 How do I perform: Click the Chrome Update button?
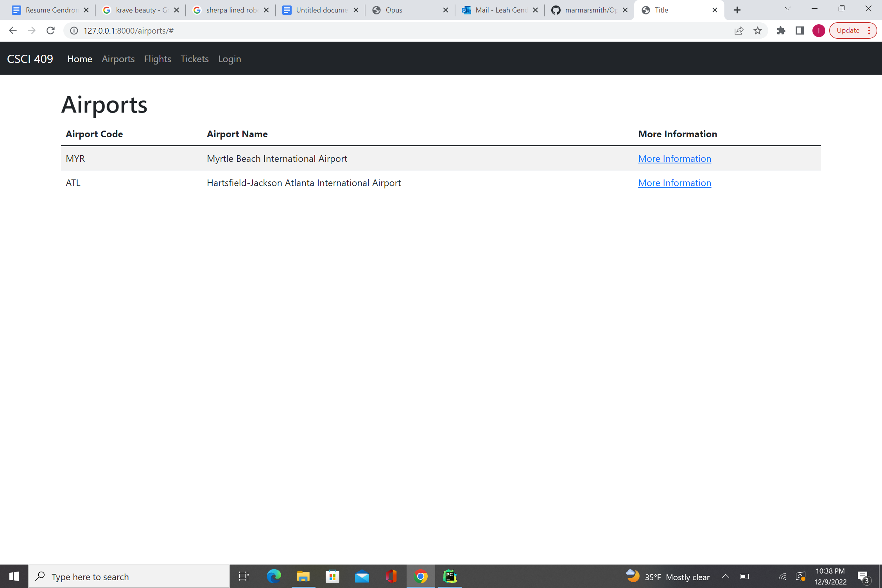[853, 30]
